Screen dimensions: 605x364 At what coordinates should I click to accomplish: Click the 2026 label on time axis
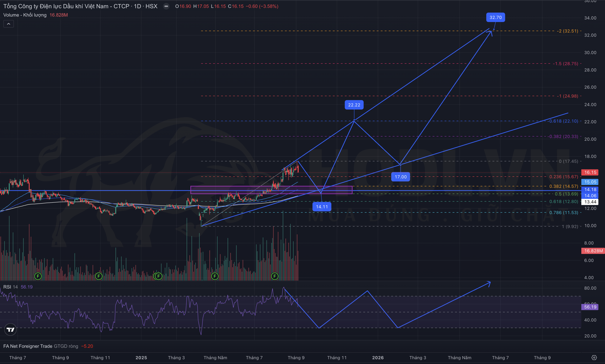click(x=378, y=358)
